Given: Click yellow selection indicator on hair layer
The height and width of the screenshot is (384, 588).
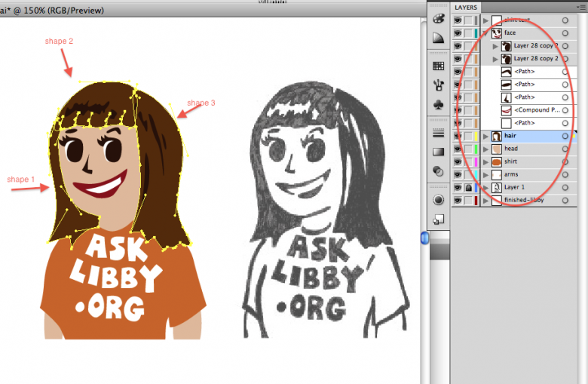Looking at the screenshot, I should [574, 137].
